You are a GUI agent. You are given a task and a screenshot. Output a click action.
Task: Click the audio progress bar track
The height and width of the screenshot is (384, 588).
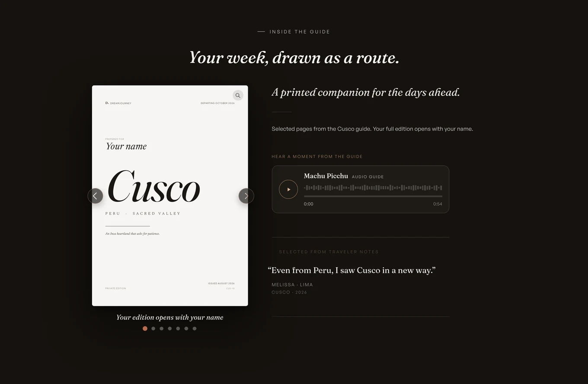(x=373, y=196)
